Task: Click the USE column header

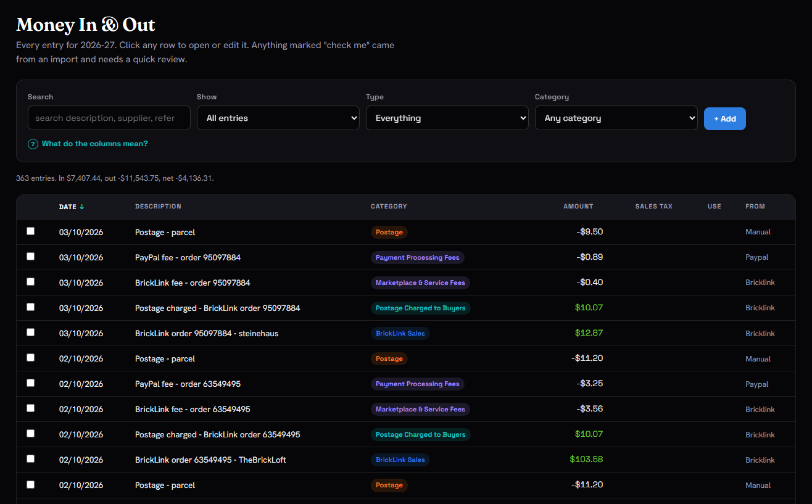Action: [x=715, y=206]
